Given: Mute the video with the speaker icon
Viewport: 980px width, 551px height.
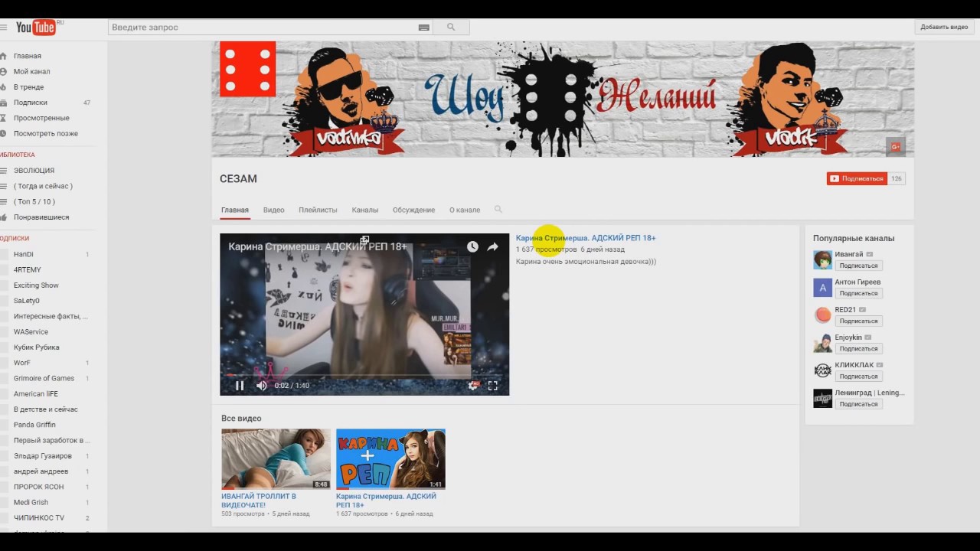Looking at the screenshot, I should pyautogui.click(x=261, y=386).
